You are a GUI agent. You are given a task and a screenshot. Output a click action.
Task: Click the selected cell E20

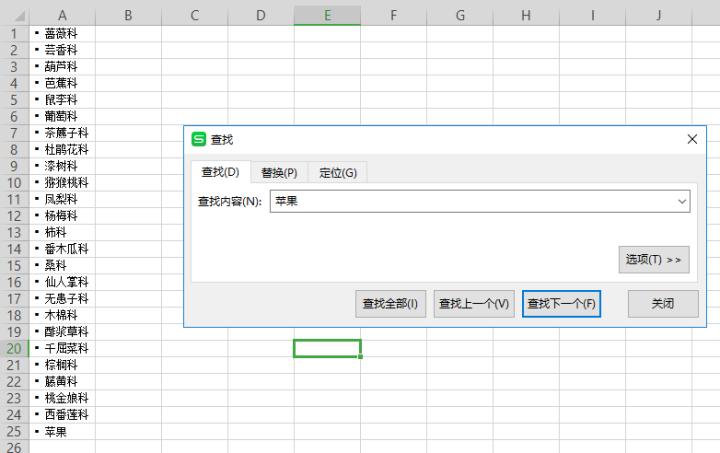pos(327,348)
